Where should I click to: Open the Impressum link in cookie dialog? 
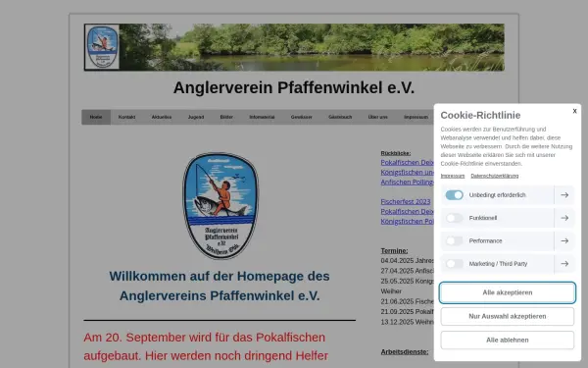point(453,176)
